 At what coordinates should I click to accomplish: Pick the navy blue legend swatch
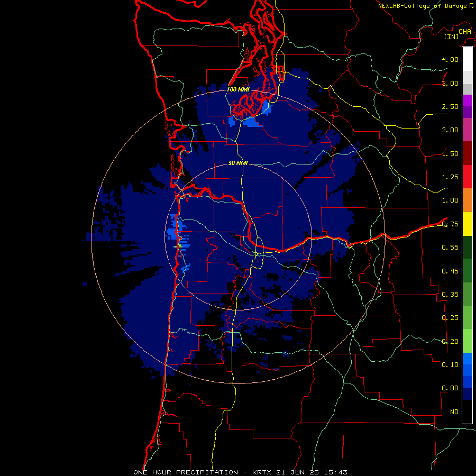[467, 393]
